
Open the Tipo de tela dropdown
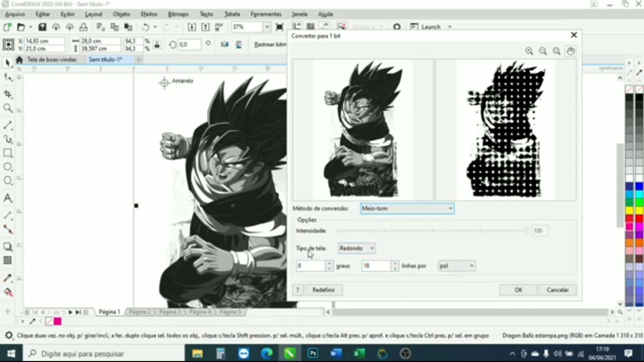click(356, 248)
